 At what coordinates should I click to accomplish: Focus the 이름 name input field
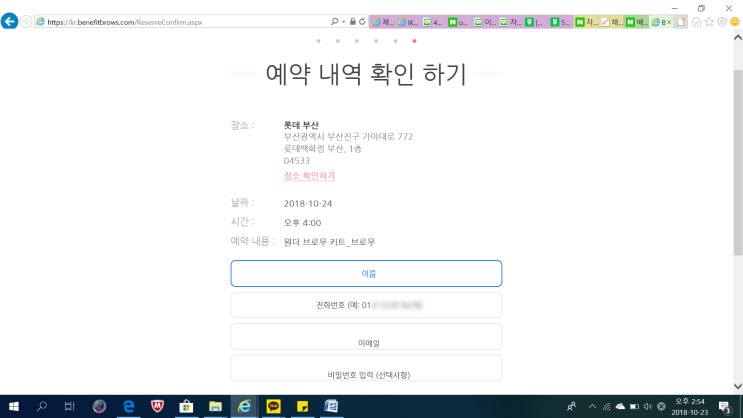click(x=366, y=273)
